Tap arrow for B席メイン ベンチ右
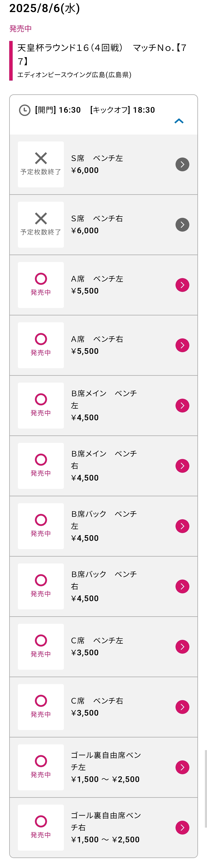The height and width of the screenshot is (868, 207). coord(182,466)
